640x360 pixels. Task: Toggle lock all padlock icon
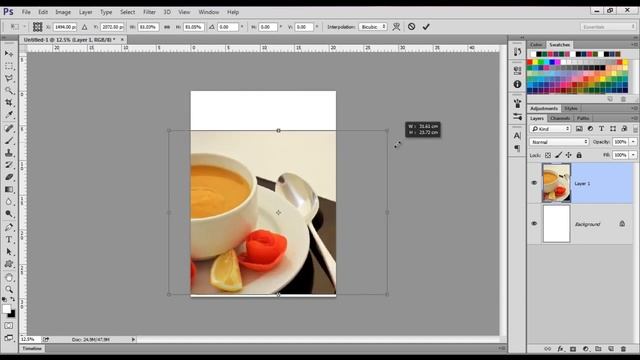[579, 155]
